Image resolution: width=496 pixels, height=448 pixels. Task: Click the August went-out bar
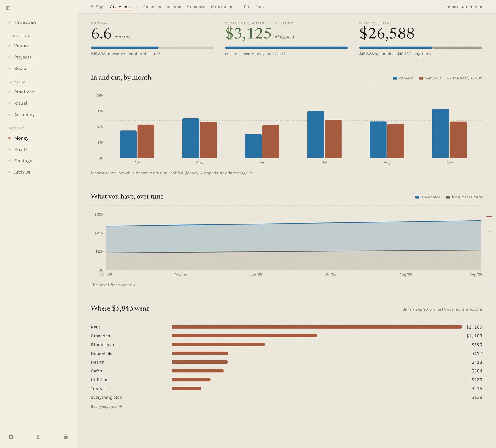(x=396, y=141)
